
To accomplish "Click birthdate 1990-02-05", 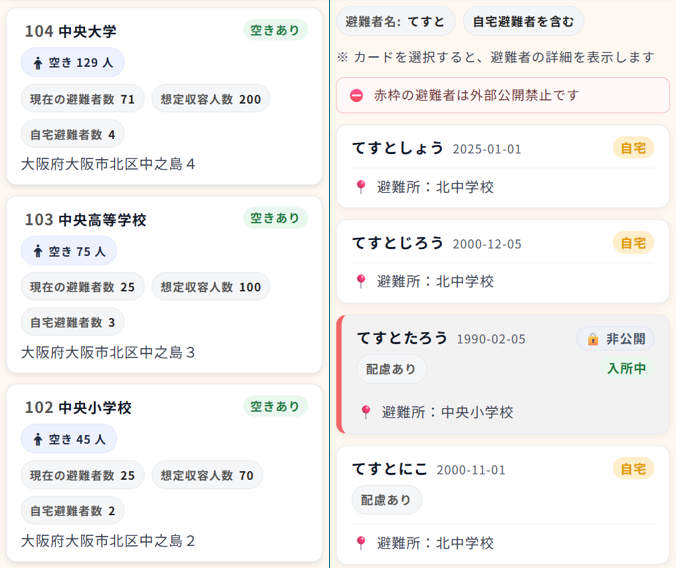I will (491, 339).
